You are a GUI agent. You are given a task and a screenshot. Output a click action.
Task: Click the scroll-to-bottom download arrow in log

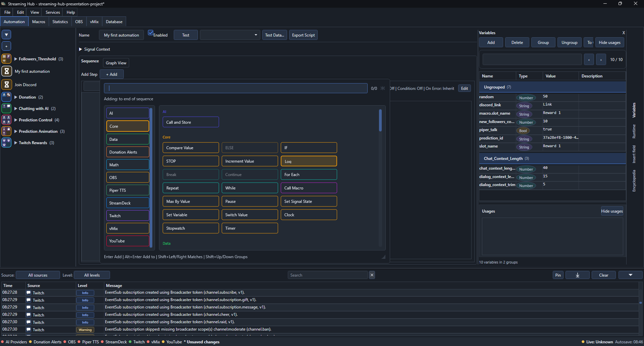click(x=578, y=275)
